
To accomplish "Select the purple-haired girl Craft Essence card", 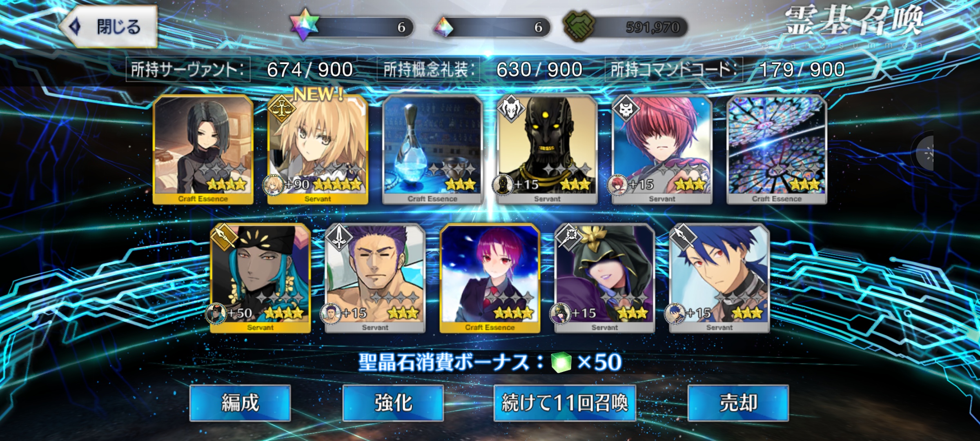I will coord(490,278).
